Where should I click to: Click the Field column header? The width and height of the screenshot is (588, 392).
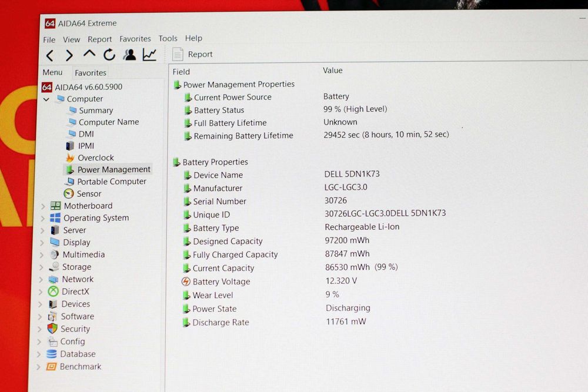click(x=181, y=72)
